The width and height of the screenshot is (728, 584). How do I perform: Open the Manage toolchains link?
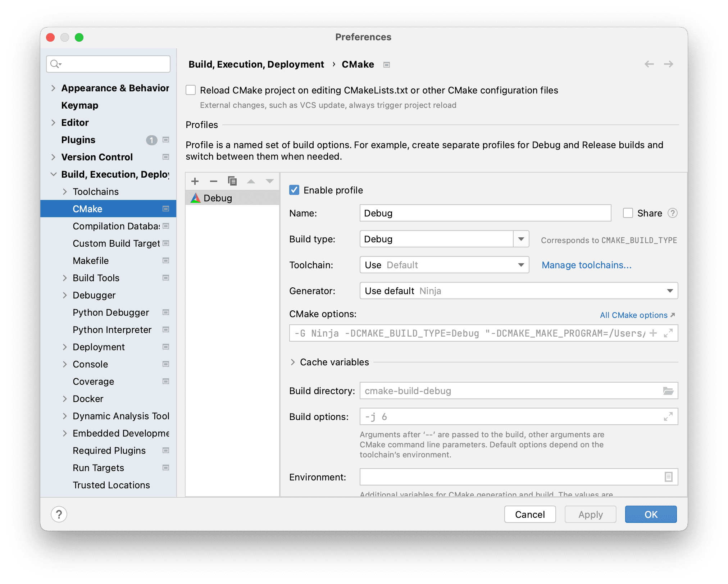(586, 265)
